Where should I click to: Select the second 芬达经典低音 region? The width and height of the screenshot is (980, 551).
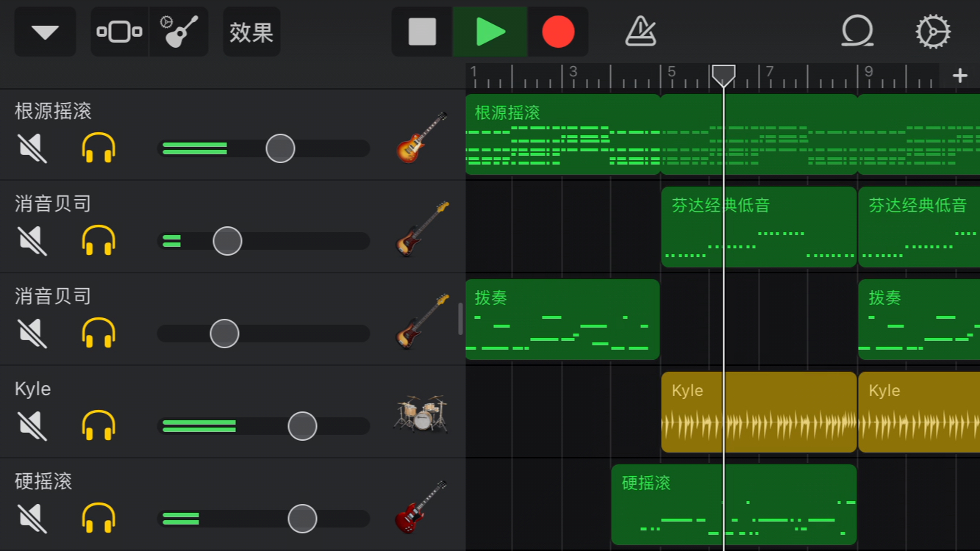tap(919, 227)
